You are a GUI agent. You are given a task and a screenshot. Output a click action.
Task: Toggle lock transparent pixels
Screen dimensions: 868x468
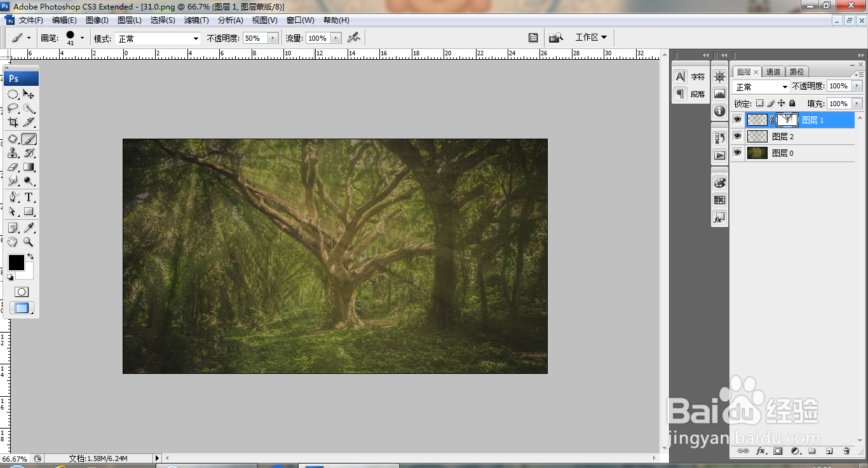(x=759, y=103)
